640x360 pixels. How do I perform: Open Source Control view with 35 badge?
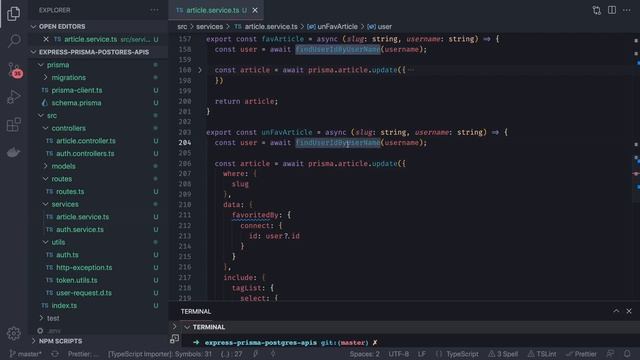(x=14, y=70)
